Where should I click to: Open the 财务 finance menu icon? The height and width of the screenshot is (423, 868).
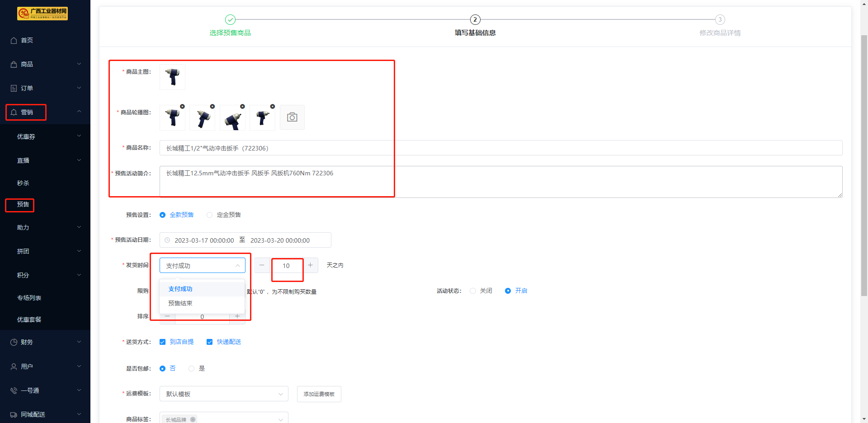(x=14, y=342)
